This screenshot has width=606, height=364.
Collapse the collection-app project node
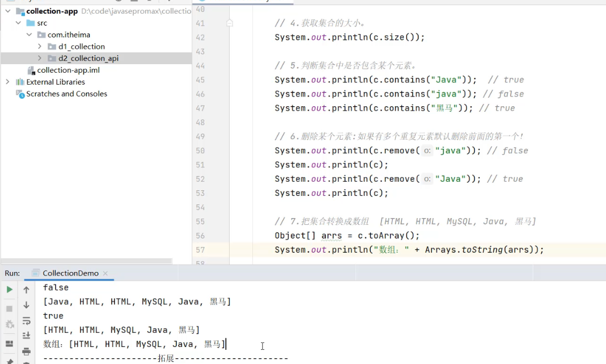8,11
